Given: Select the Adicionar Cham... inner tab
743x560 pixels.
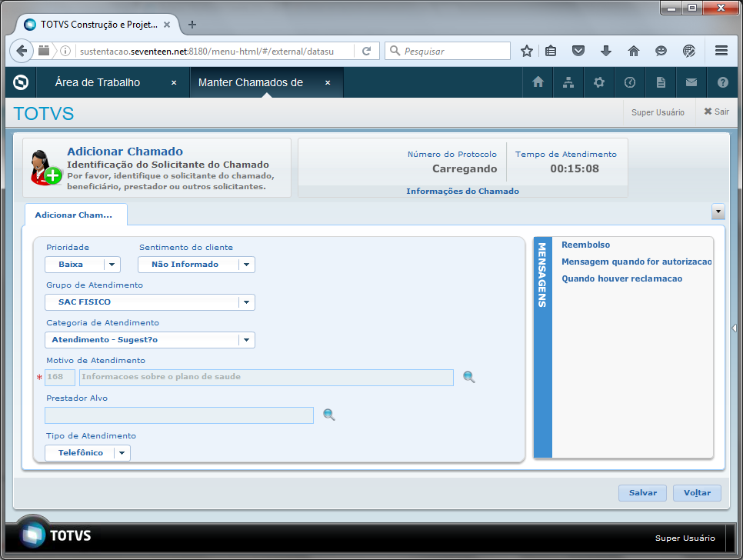Looking at the screenshot, I should [73, 215].
